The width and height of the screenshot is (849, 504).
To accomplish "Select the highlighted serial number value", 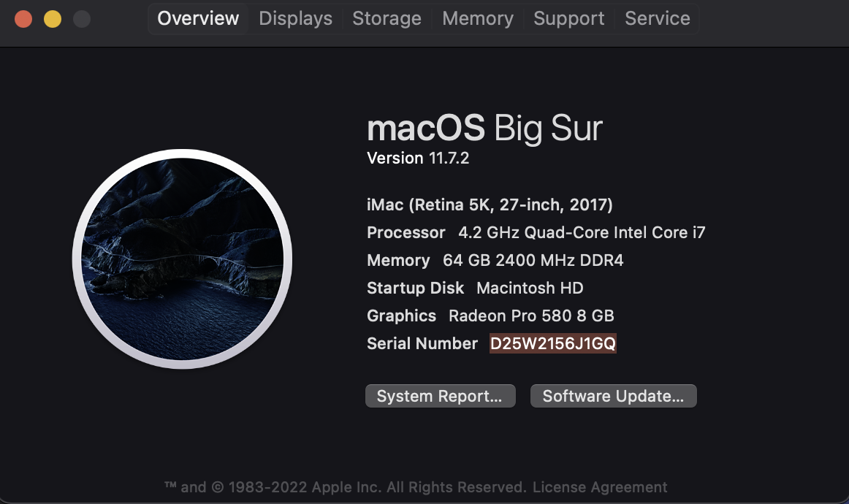I will [x=553, y=344].
